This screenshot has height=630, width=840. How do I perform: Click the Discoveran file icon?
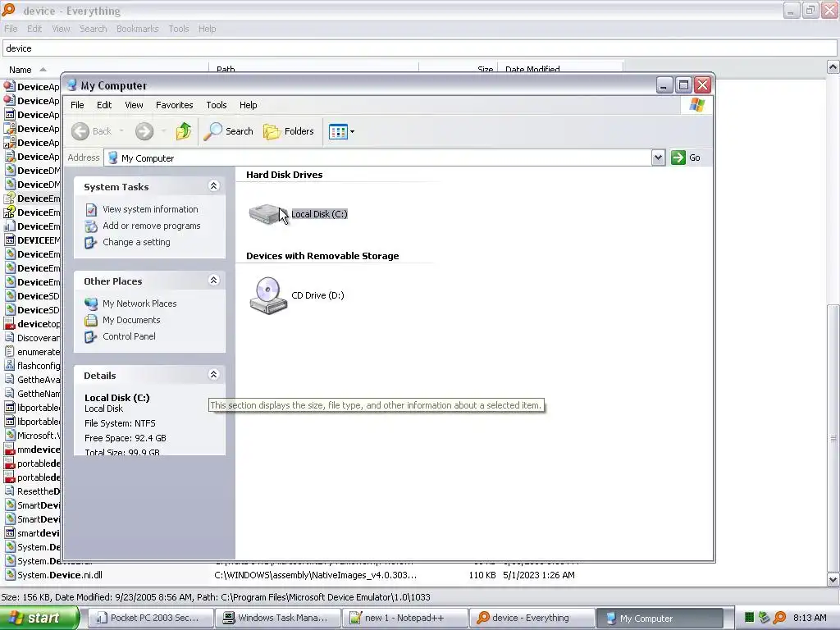pos(9,338)
